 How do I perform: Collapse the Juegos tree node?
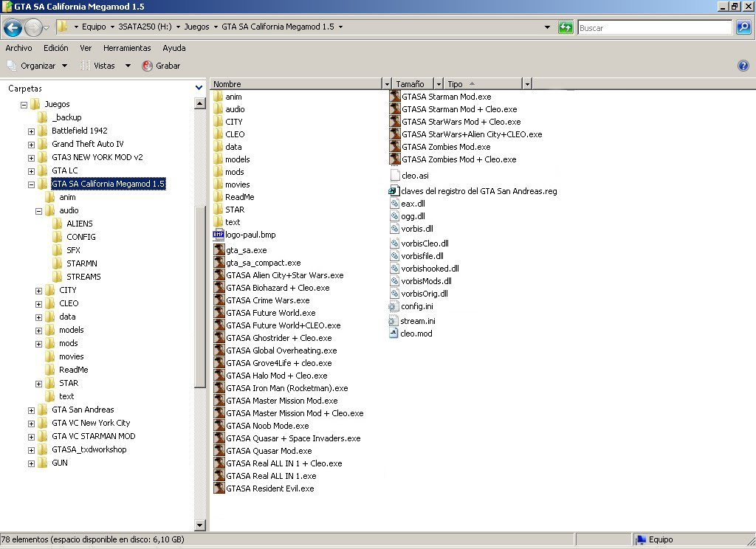(24, 105)
